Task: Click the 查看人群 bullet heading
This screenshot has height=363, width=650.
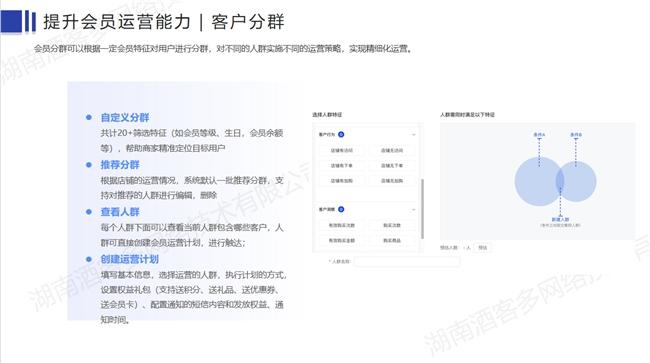Action: click(x=120, y=212)
